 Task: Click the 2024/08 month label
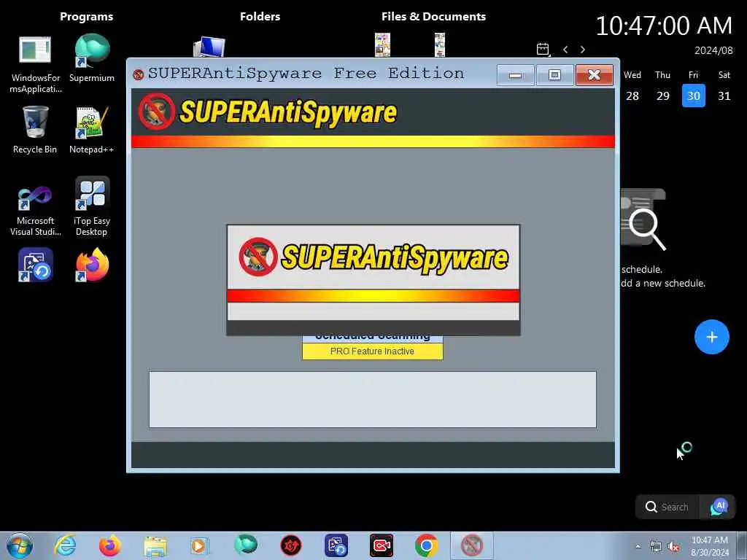[x=713, y=50]
